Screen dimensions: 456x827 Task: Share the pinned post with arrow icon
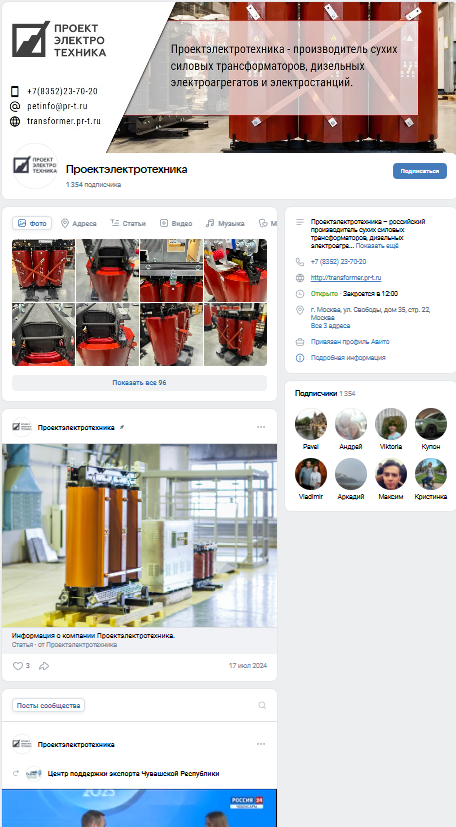[44, 666]
